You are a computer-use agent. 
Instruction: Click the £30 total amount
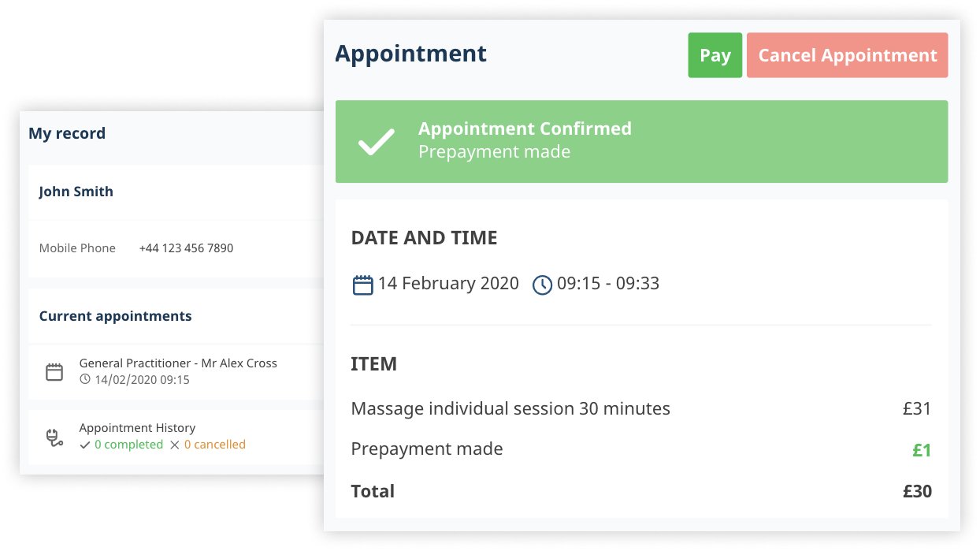point(917,491)
